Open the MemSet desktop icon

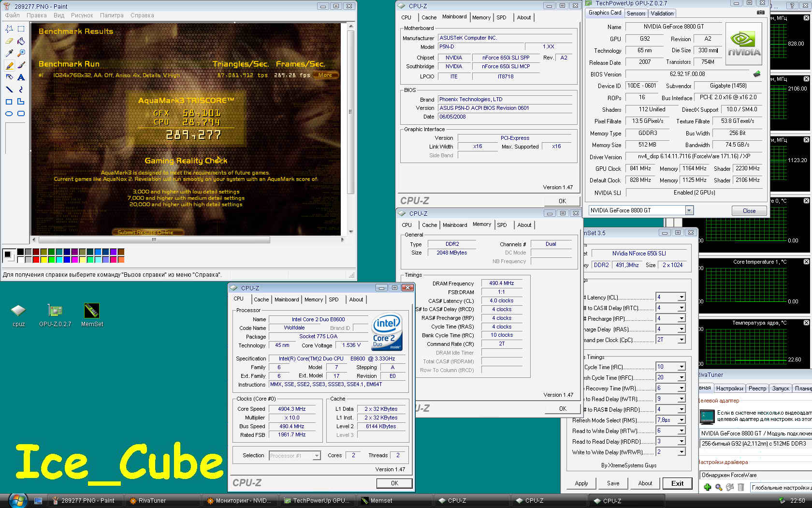click(x=92, y=315)
